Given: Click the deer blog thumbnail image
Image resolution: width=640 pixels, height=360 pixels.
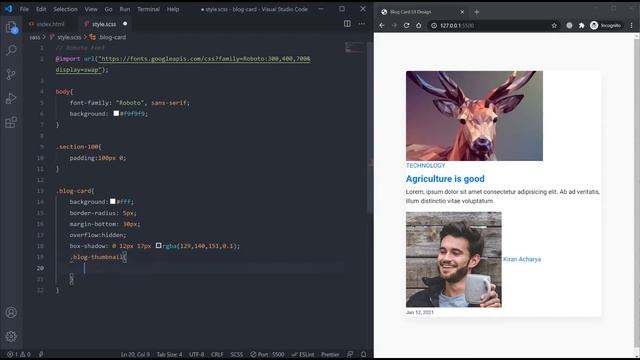Looking at the screenshot, I should 474,116.
